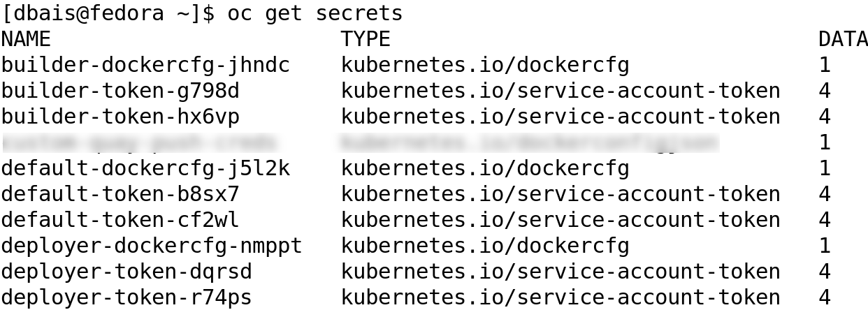Screen dimensions: 868x310
Task: Select the default-token-b8sx7 secret name
Action: (x=120, y=194)
